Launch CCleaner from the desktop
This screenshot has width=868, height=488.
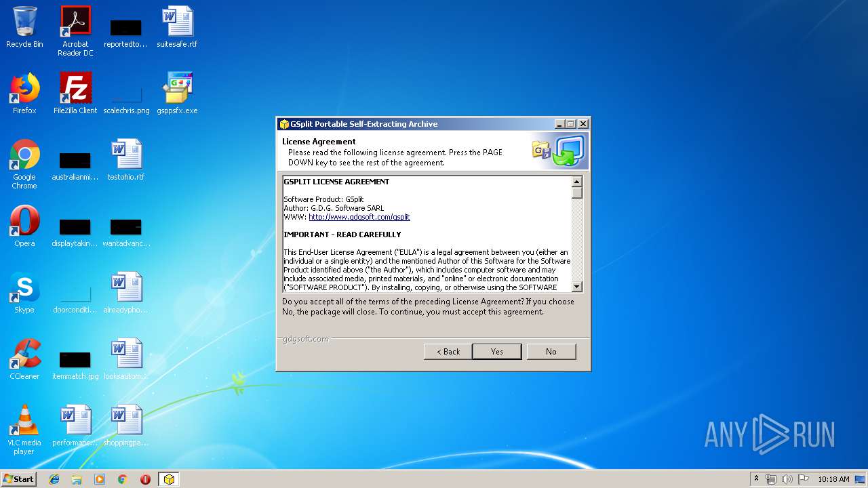tap(24, 359)
